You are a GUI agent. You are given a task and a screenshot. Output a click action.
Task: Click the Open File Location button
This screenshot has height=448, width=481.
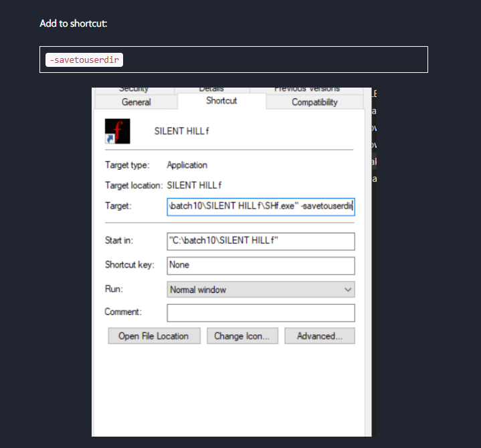[154, 336]
